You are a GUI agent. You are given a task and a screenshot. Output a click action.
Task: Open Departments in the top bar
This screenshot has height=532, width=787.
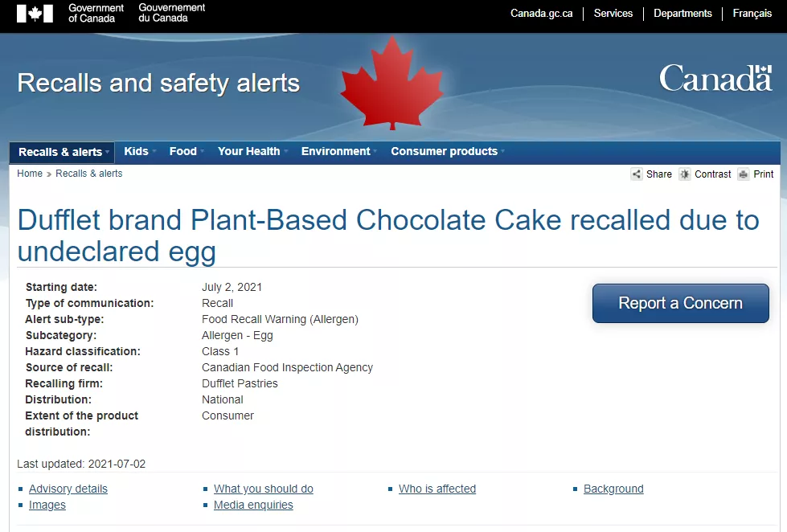[682, 14]
